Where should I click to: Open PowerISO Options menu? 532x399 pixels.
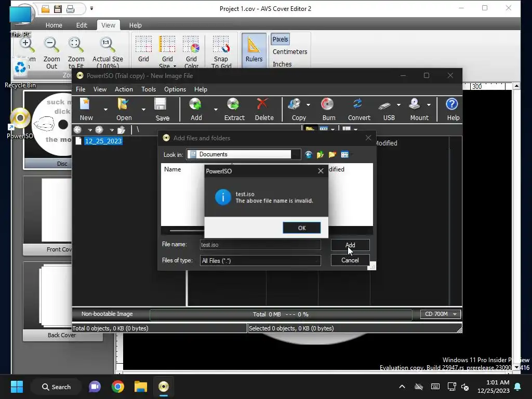click(x=175, y=89)
